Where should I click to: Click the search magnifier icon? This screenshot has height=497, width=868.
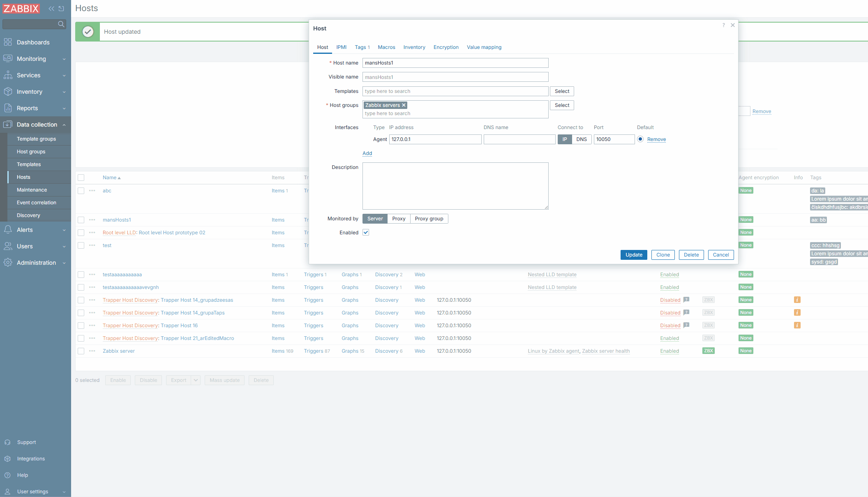pyautogui.click(x=61, y=24)
